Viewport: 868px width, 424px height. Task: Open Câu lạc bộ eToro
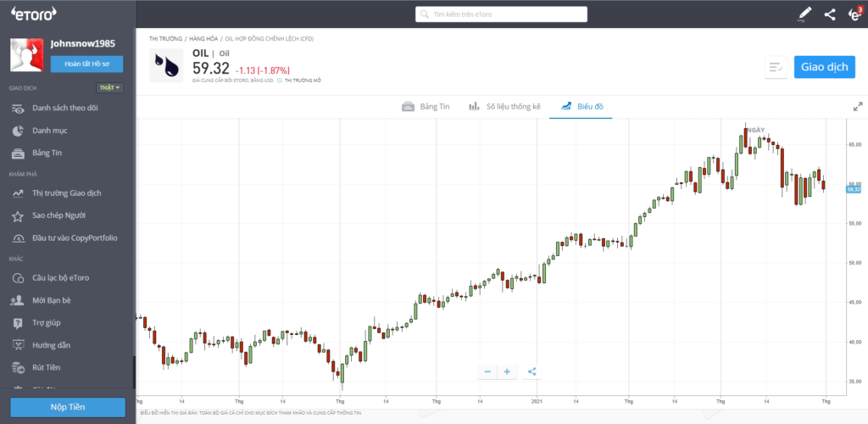click(61, 278)
